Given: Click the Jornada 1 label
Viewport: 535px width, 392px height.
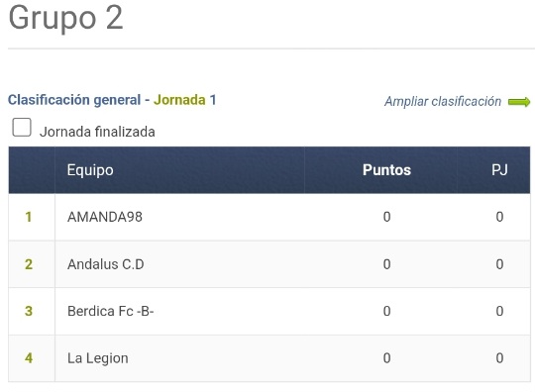Looking at the screenshot, I should tap(184, 100).
